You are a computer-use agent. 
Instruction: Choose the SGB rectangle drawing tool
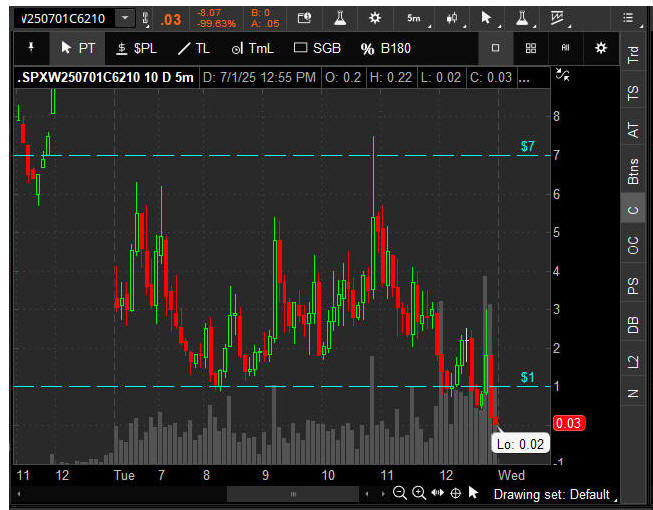pyautogui.click(x=317, y=48)
